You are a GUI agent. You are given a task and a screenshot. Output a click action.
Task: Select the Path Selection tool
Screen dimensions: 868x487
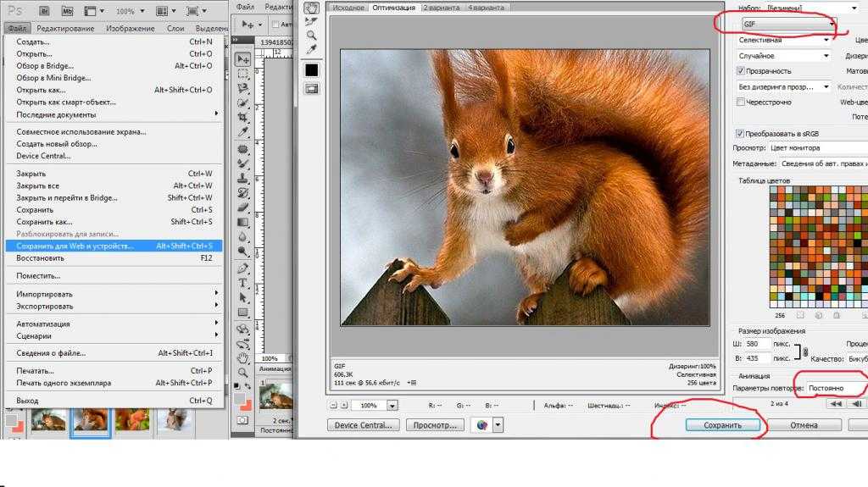point(243,298)
